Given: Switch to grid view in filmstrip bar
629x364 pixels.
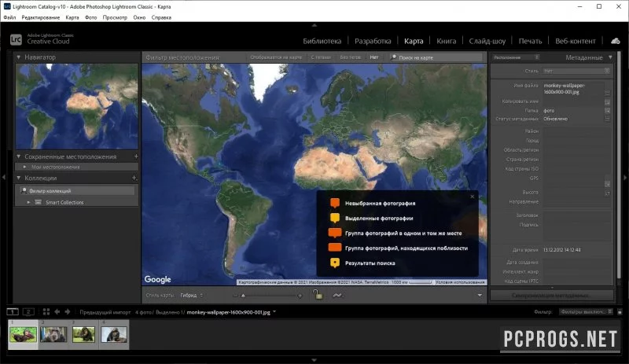Looking at the screenshot, I should [46, 312].
